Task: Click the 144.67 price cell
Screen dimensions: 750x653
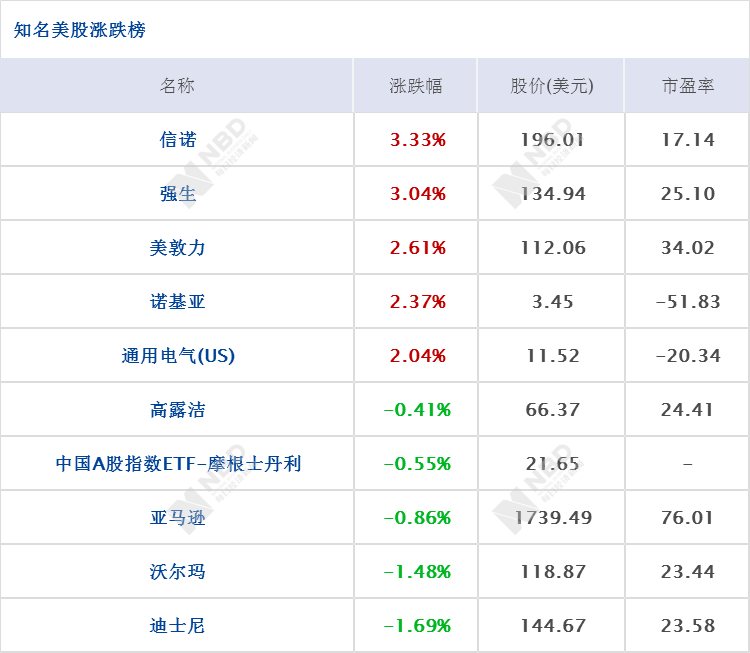Action: point(552,626)
